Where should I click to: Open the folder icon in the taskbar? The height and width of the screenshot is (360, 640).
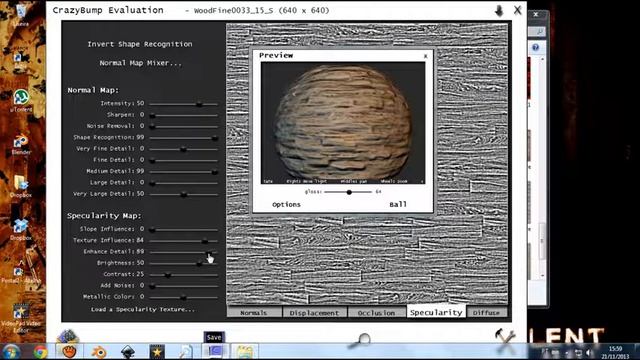coord(244,351)
